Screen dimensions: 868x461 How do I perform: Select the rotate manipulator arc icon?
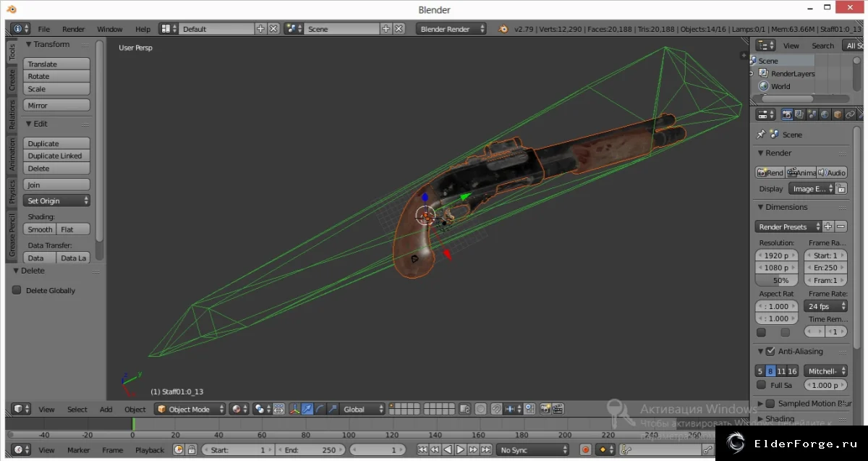(x=319, y=409)
